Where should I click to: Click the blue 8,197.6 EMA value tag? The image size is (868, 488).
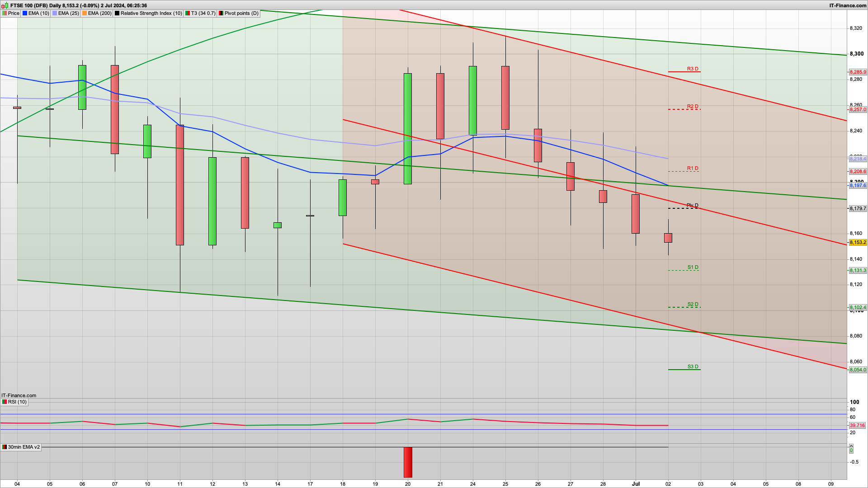point(858,186)
